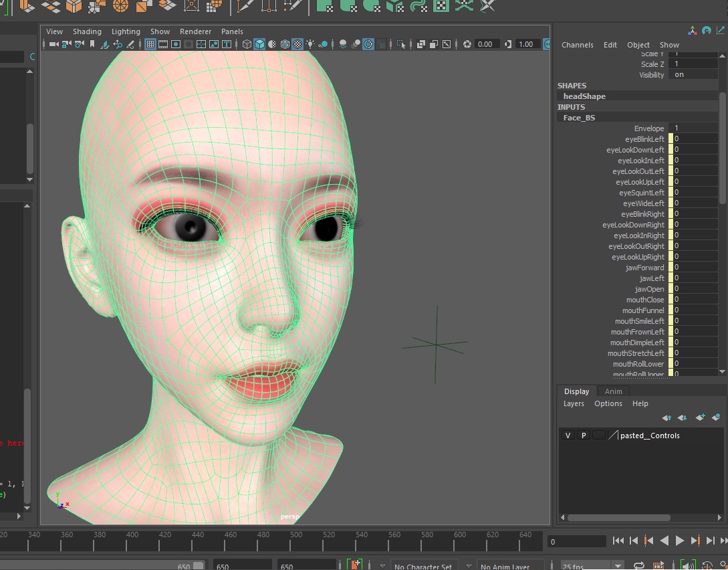The image size is (728, 570).
Task: Open the No Anim Layer dropdown
Action: [509, 566]
